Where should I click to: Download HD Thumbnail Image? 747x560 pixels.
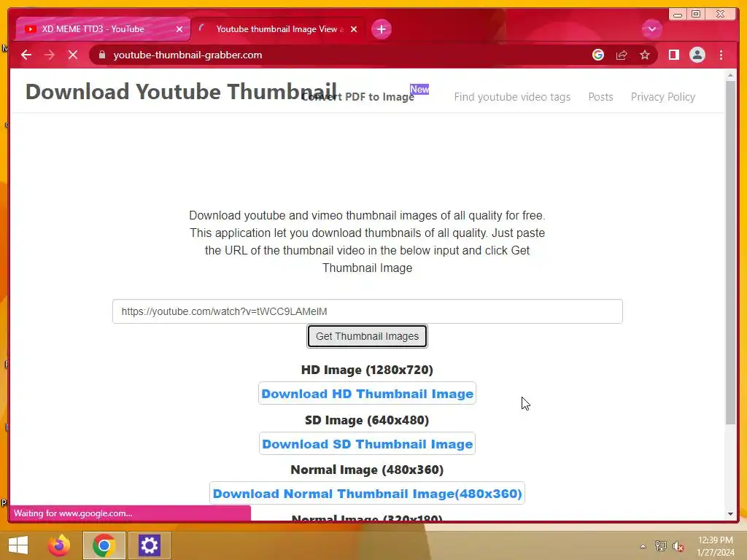pos(368,394)
